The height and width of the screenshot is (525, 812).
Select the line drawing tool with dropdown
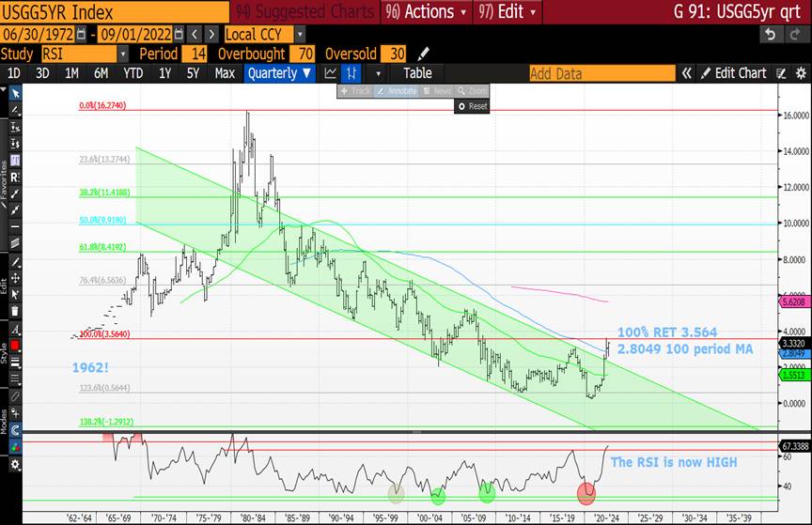16,110
